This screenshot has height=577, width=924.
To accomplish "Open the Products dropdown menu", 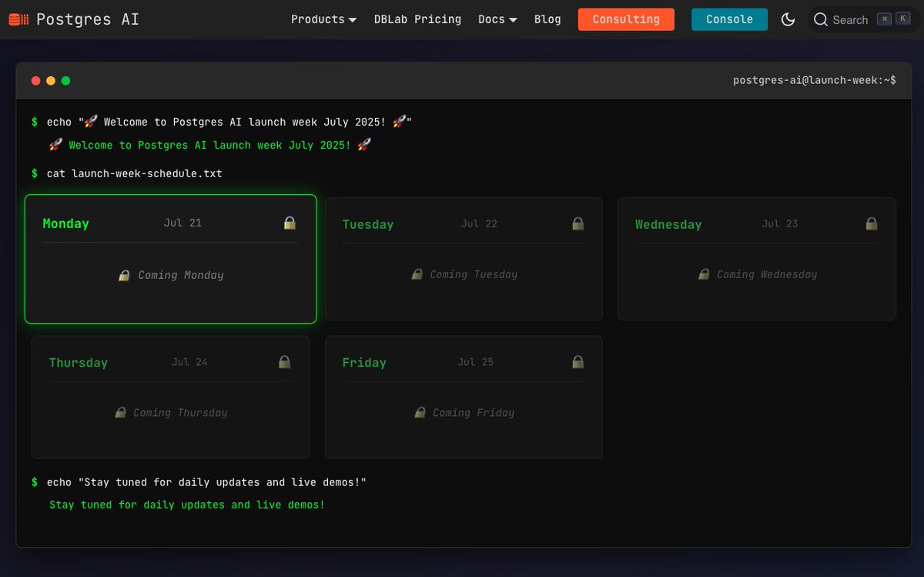I will pyautogui.click(x=323, y=19).
